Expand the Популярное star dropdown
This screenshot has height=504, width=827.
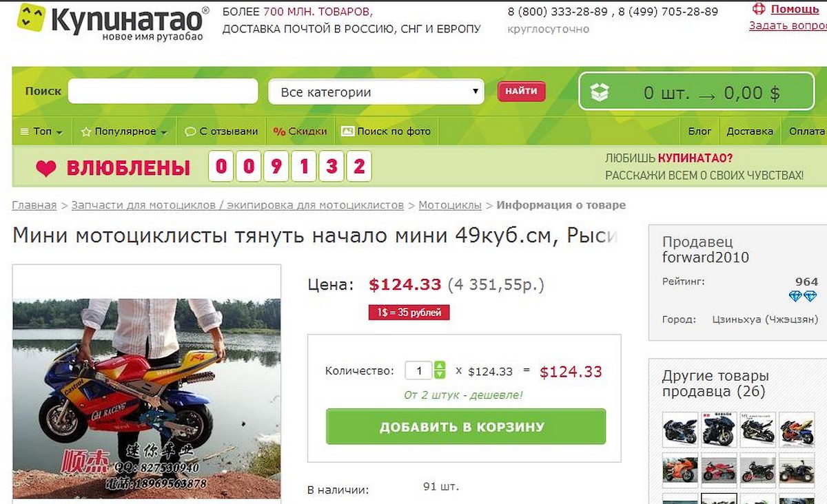(x=124, y=131)
